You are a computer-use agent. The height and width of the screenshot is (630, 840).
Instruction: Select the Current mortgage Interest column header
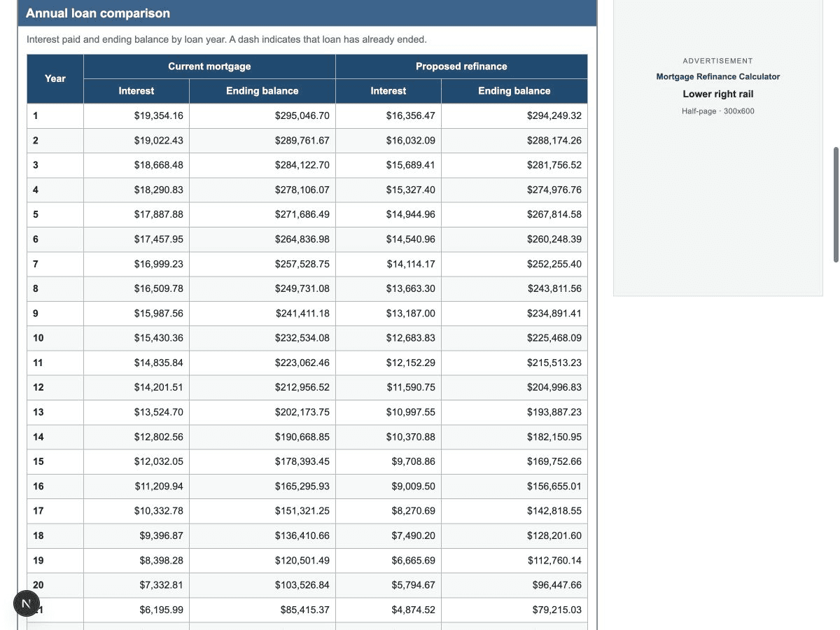[x=136, y=91]
